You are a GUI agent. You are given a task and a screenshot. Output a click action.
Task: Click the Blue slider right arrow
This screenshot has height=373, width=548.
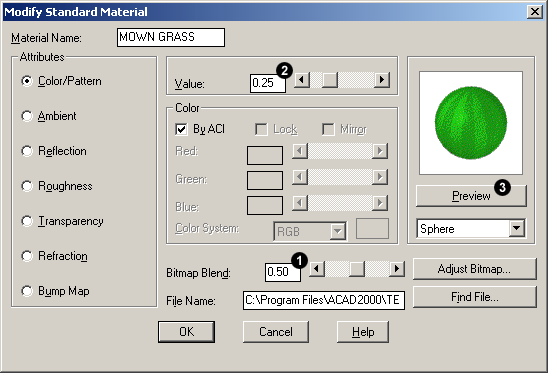point(380,203)
